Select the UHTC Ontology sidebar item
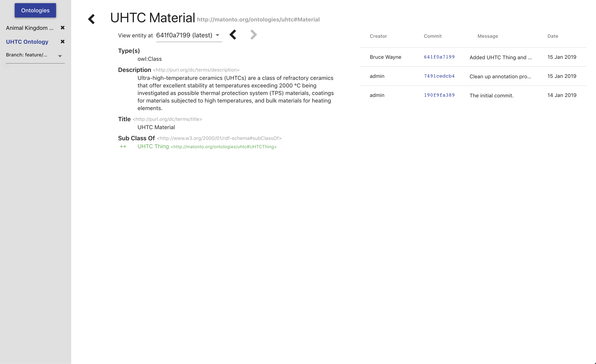The width and height of the screenshot is (596, 364). coord(27,42)
